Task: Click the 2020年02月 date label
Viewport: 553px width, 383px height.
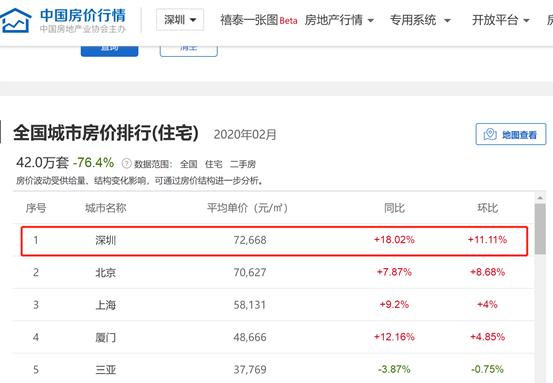Action: (x=245, y=135)
